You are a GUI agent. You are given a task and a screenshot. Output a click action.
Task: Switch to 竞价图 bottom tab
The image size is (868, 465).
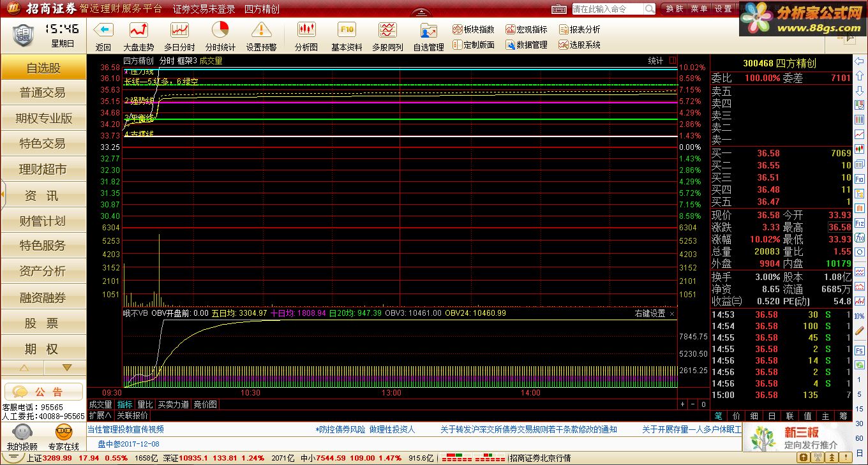(x=205, y=404)
